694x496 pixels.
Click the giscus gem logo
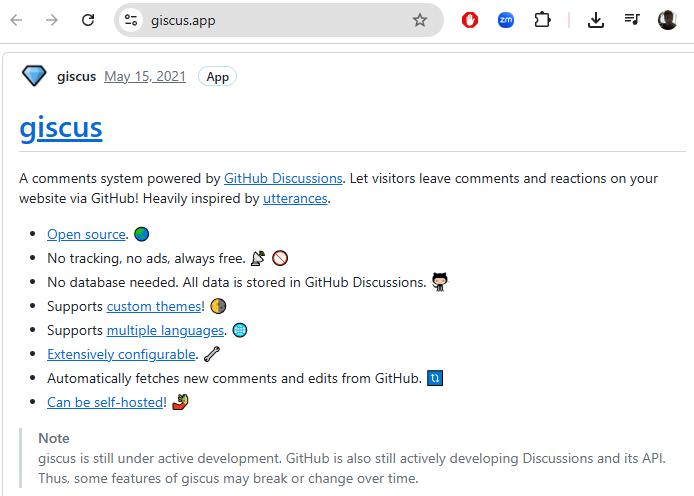coord(34,76)
